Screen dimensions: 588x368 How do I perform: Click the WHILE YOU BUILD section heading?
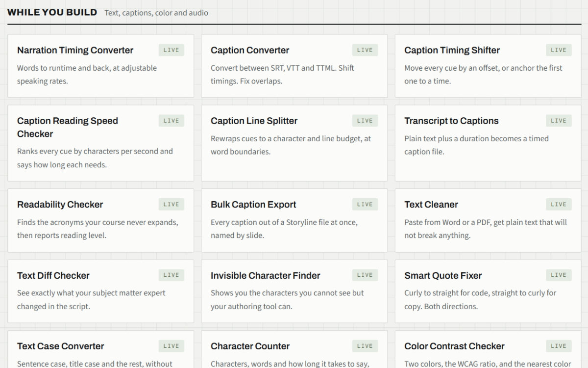(x=52, y=12)
